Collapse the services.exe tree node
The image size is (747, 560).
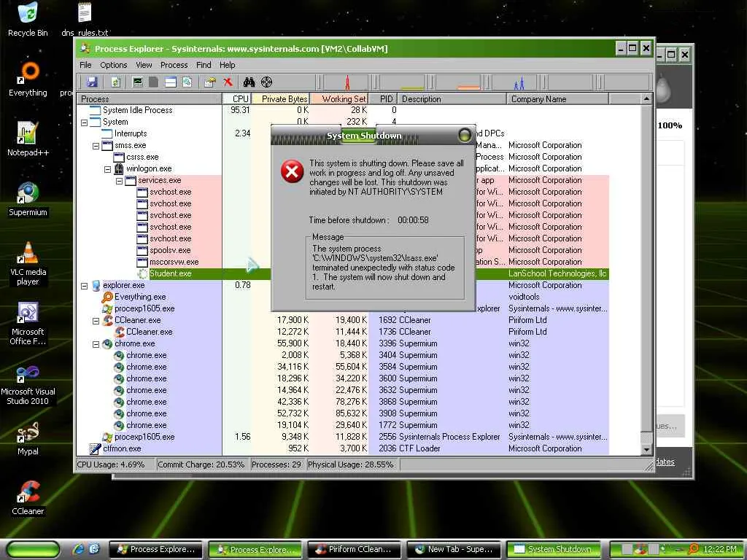click(119, 181)
